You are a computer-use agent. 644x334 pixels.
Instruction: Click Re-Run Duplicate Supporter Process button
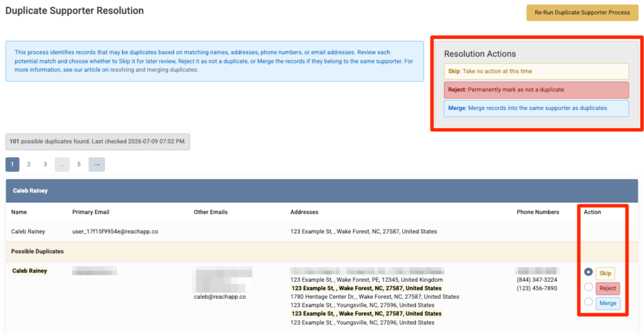click(x=582, y=13)
